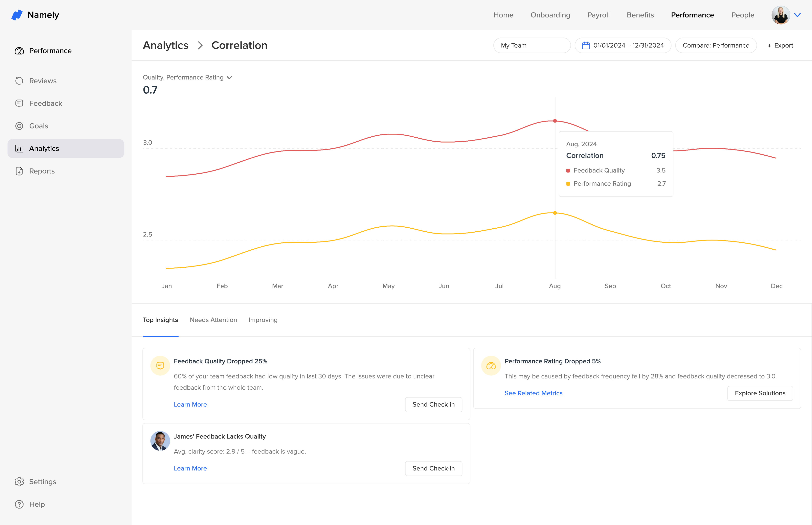
Task: Switch to the Improving tab
Action: pos(263,320)
